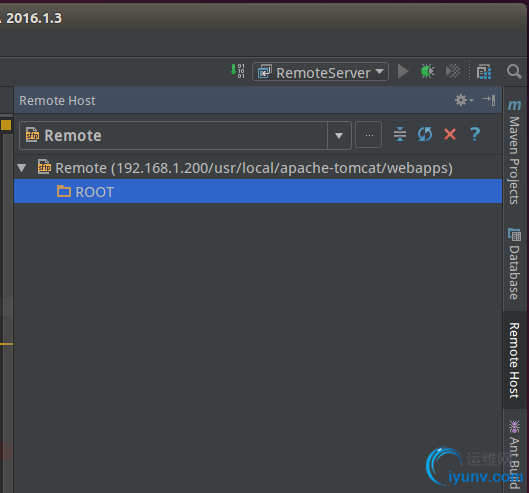Image resolution: width=529 pixels, height=493 pixels.
Task: Click the yellow warning marker square
Action: pyautogui.click(x=6, y=125)
